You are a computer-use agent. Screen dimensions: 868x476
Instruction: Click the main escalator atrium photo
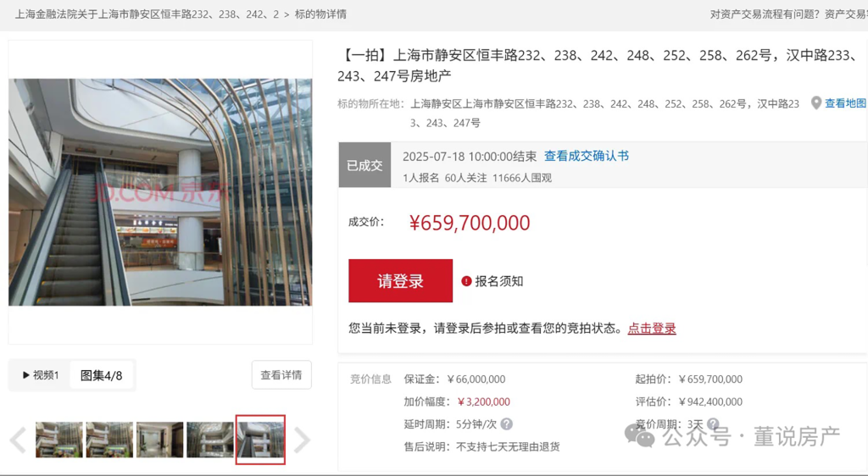coord(160,191)
